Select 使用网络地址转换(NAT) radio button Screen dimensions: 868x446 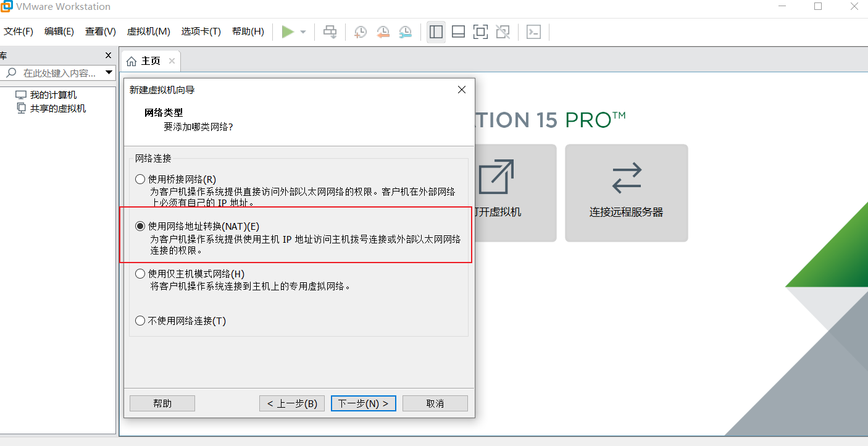click(140, 226)
